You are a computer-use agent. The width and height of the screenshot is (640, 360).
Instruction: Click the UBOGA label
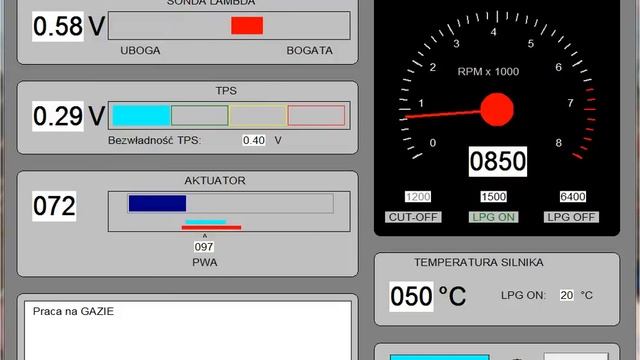[x=140, y=51]
